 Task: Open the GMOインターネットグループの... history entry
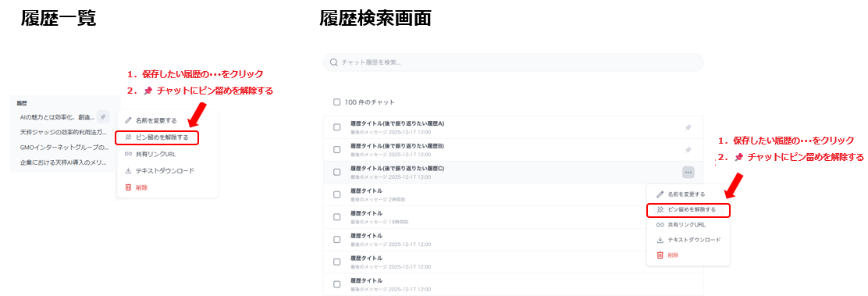click(x=64, y=148)
